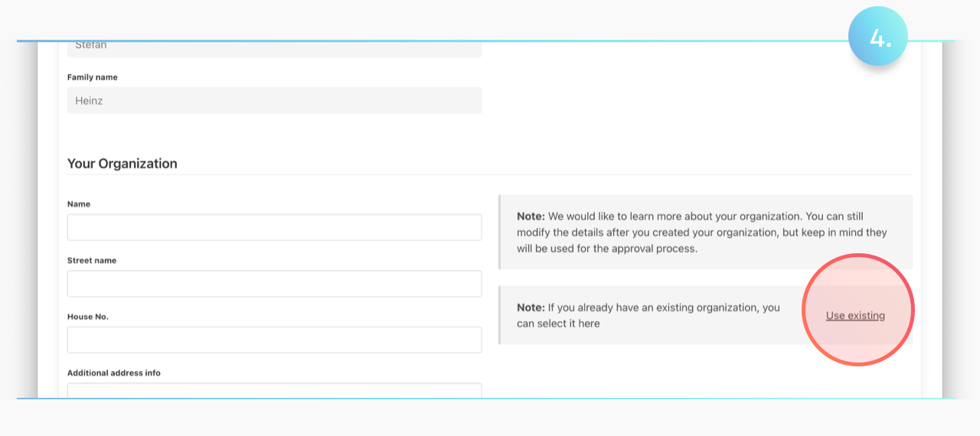Select the House No. input box
Screen dimensions: 980x436
click(274, 340)
